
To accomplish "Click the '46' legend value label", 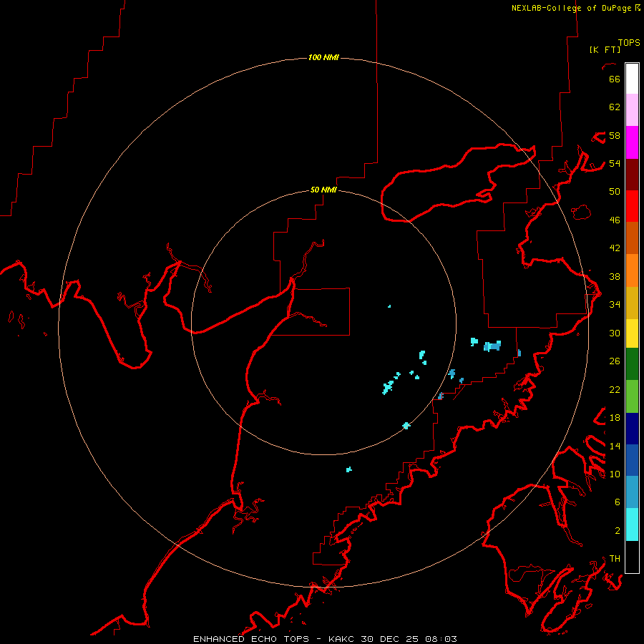I will click(615, 220).
